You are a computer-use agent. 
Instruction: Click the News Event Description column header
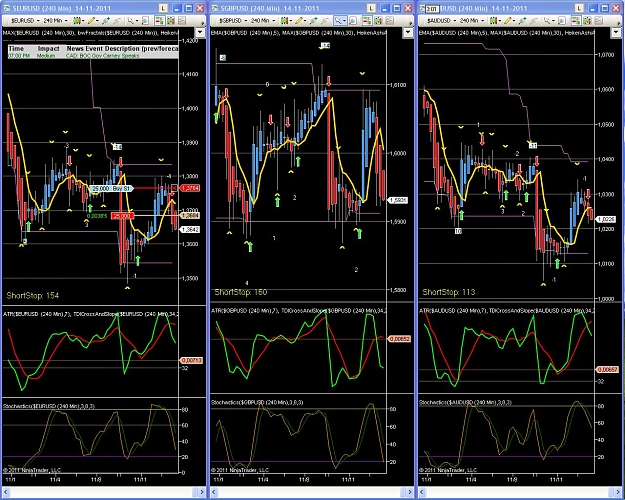[x=122, y=48]
